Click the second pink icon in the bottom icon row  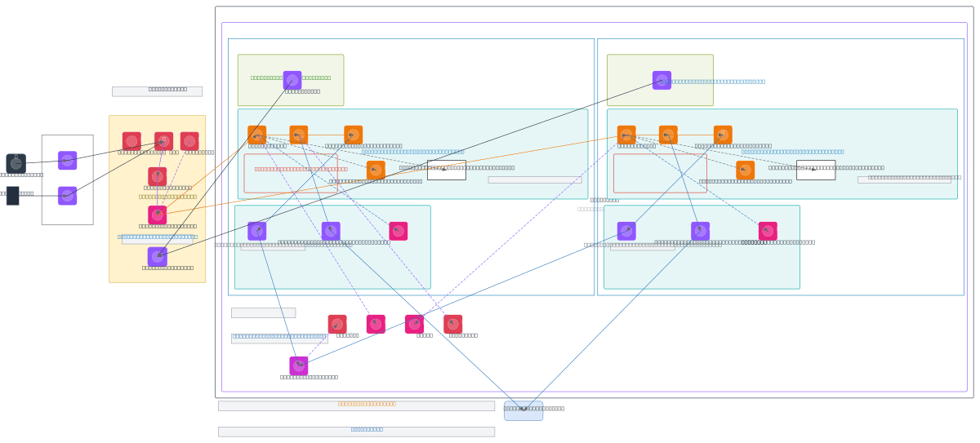[x=414, y=324]
